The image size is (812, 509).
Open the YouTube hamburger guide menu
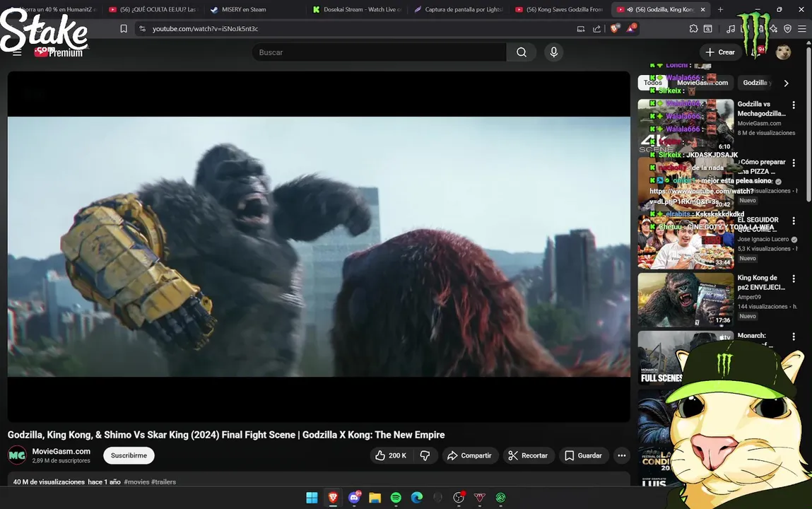[x=17, y=52]
